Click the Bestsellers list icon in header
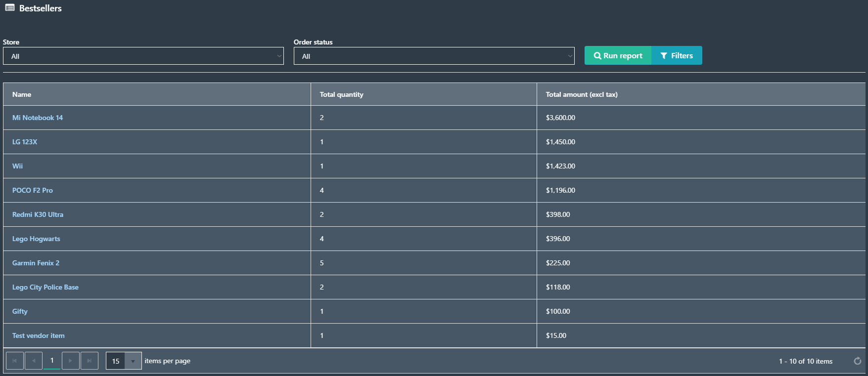Image resolution: width=868 pixels, height=376 pixels. pos(10,8)
